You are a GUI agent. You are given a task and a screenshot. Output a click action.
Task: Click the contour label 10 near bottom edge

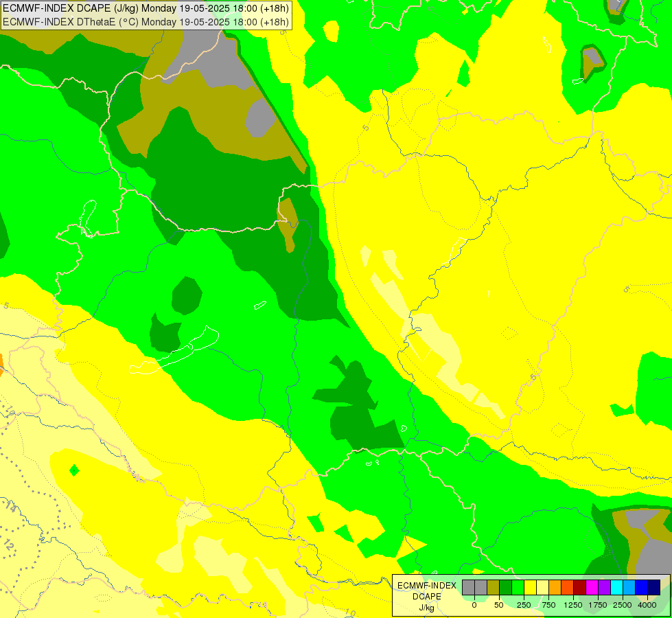tap(350, 613)
